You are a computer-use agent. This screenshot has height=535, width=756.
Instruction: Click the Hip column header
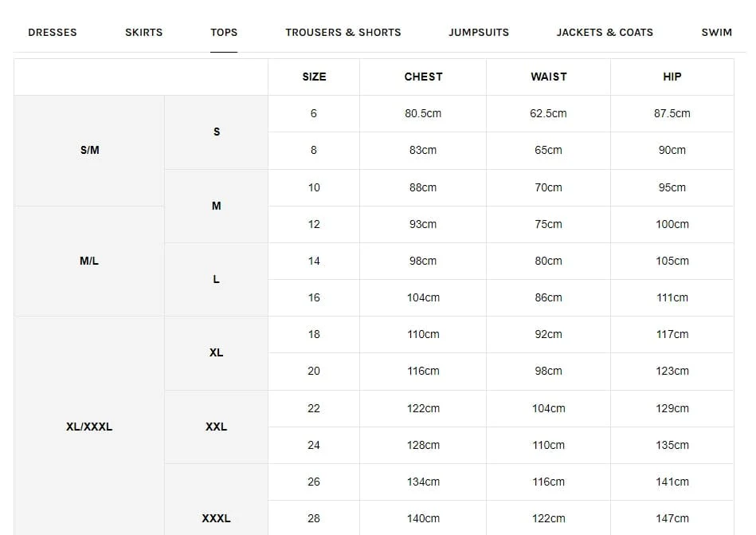pyautogui.click(x=672, y=77)
